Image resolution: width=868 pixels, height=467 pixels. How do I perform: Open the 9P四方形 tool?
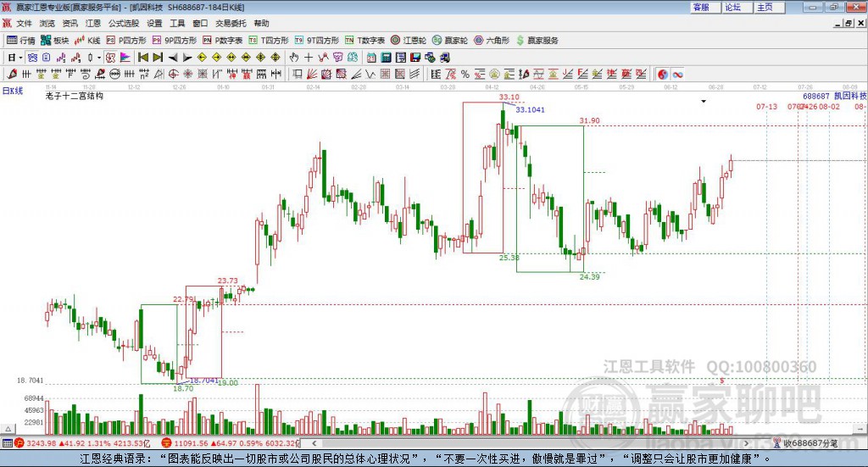[175, 41]
